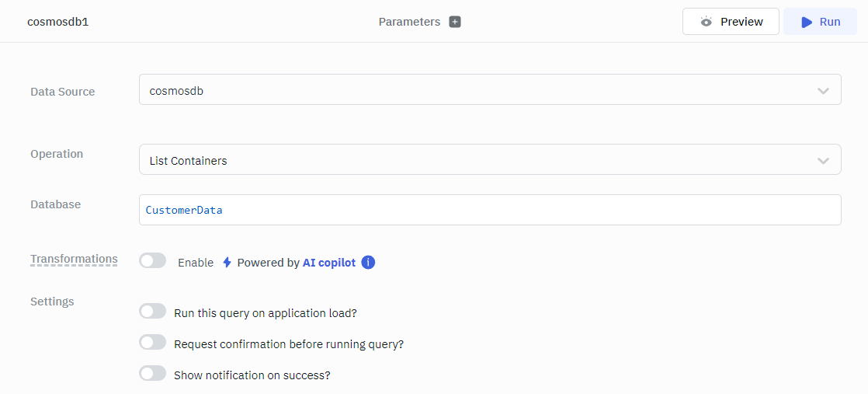Viewport: 868px width, 394px height.
Task: Add a new parameter with plus icon
Action: pyautogui.click(x=455, y=22)
